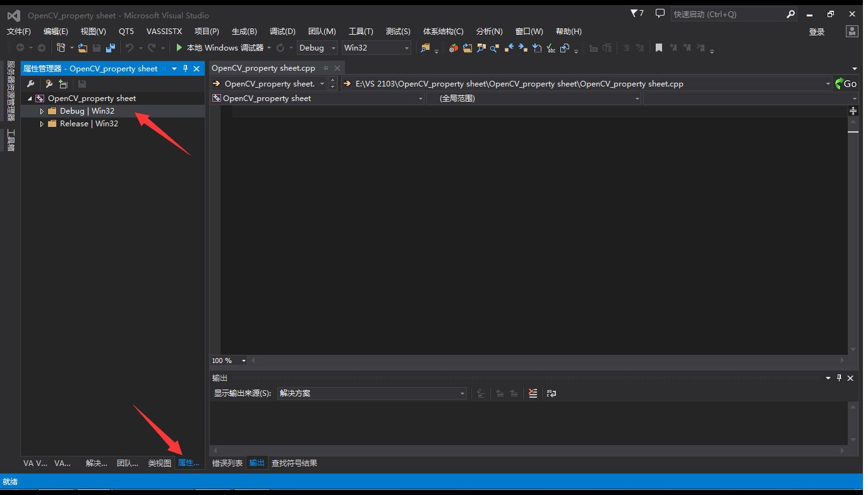The height and width of the screenshot is (495, 868).
Task: Click Add New Project Property Sheet icon
Action: 49,83
